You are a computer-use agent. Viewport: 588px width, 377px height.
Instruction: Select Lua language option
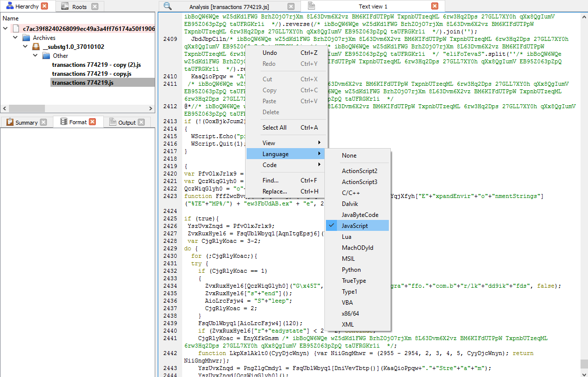click(x=357, y=236)
